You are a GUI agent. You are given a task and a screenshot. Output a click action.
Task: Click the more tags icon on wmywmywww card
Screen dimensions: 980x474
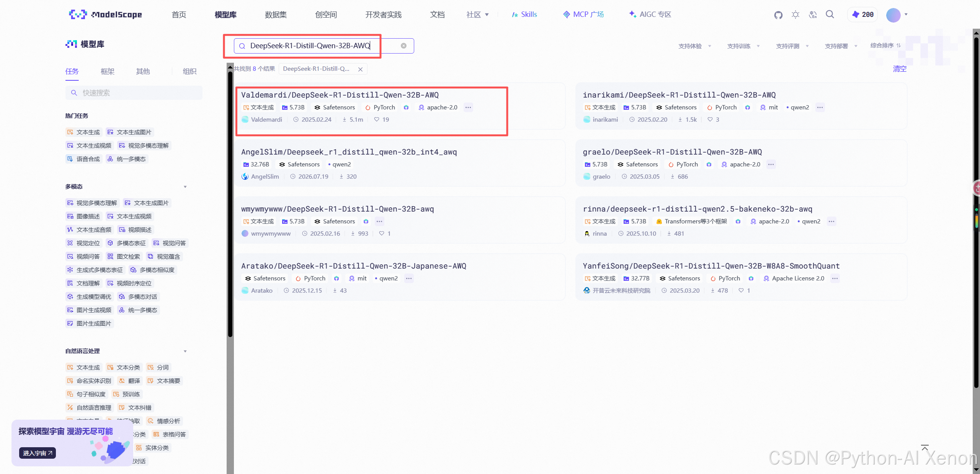pyautogui.click(x=379, y=222)
